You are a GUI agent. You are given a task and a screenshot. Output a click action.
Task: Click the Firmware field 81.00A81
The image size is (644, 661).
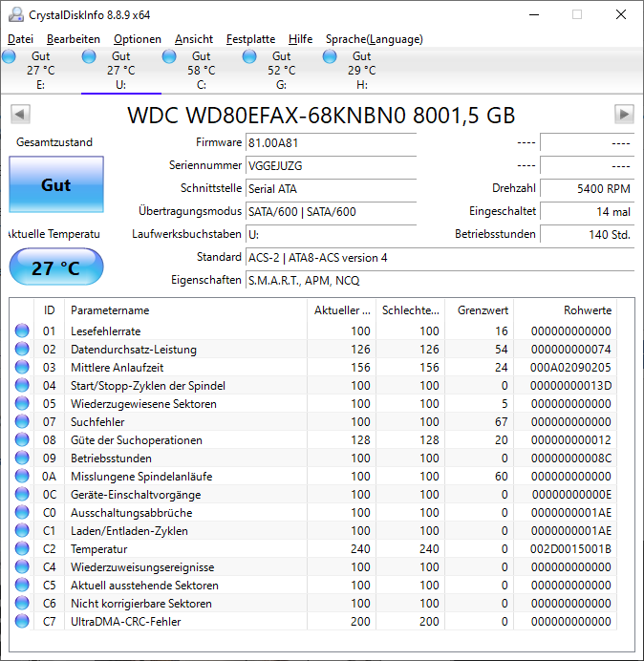point(331,143)
